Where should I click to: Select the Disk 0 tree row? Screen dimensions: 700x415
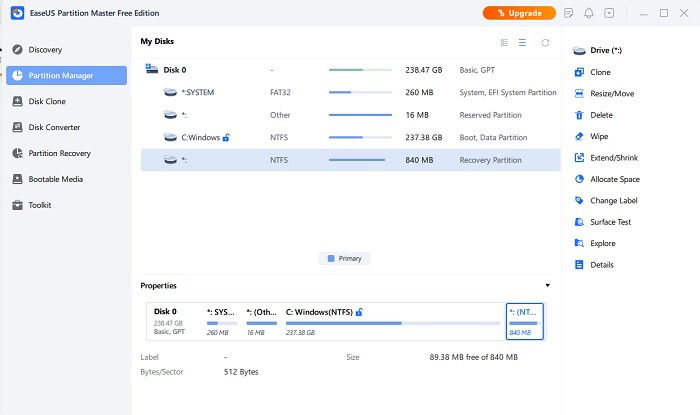click(x=350, y=70)
